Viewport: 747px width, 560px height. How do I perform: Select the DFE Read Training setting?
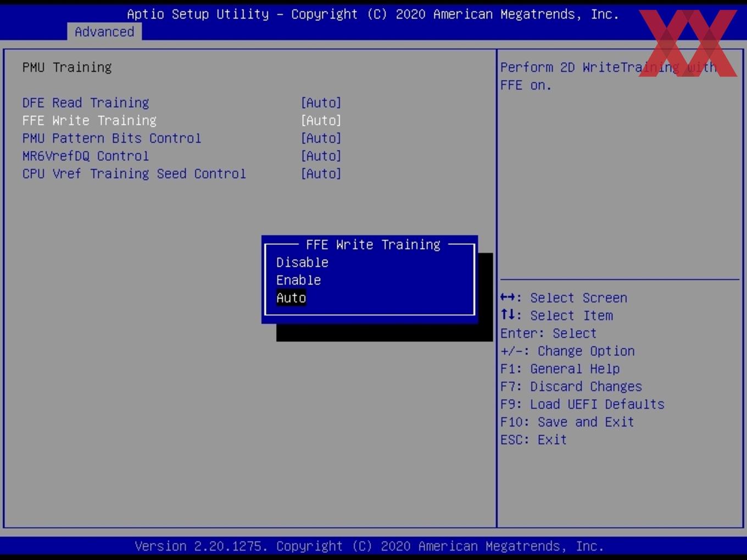(86, 103)
